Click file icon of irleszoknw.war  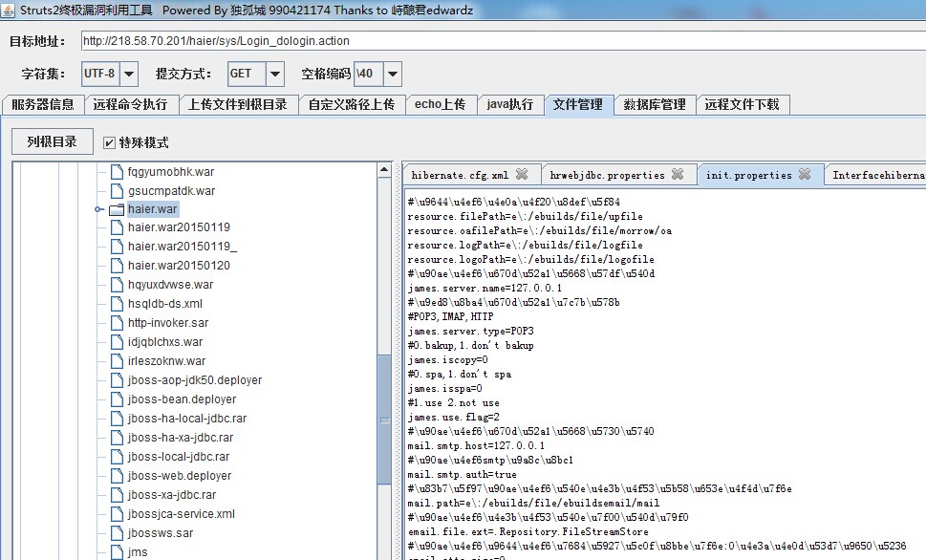[117, 361]
